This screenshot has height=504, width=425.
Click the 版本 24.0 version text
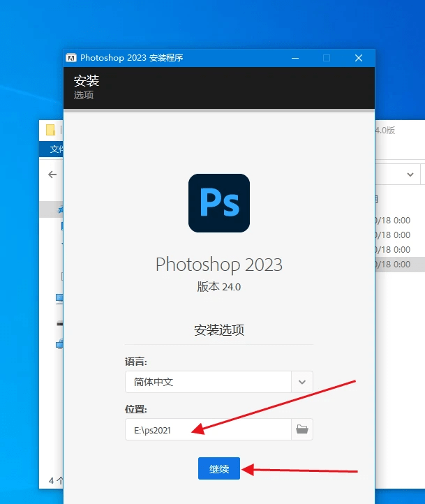218,286
